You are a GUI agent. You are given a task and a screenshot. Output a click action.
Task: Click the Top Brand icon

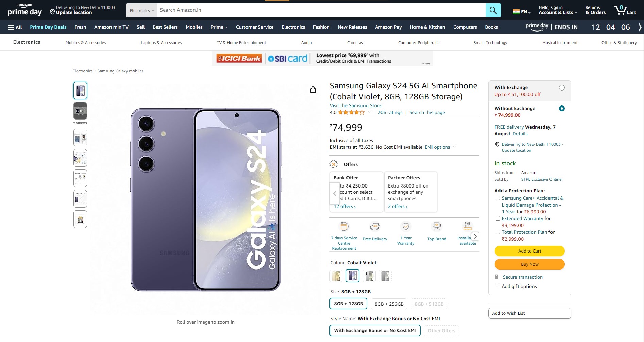(436, 226)
